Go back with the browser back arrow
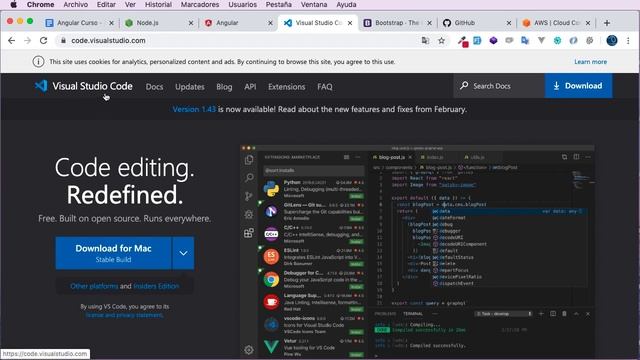The image size is (640, 360). [x=11, y=40]
